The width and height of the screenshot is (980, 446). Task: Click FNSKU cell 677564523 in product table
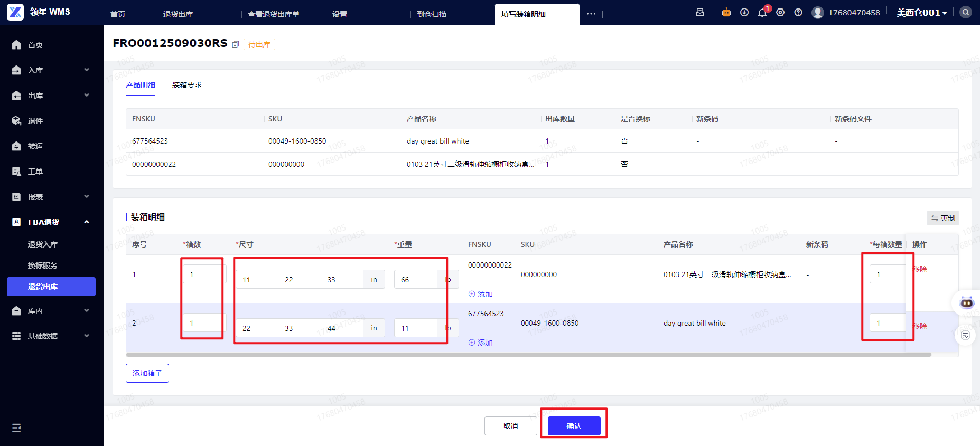click(150, 141)
